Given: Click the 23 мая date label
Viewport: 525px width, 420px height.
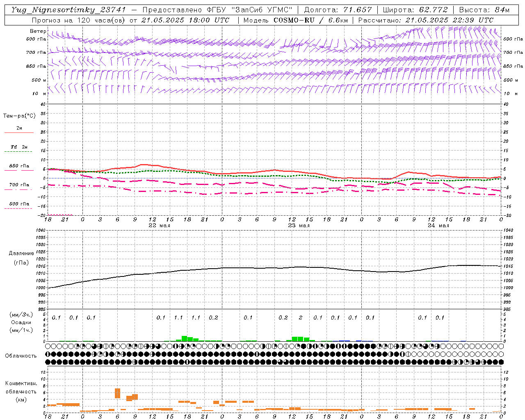Looking at the screenshot, I should 299,226.
